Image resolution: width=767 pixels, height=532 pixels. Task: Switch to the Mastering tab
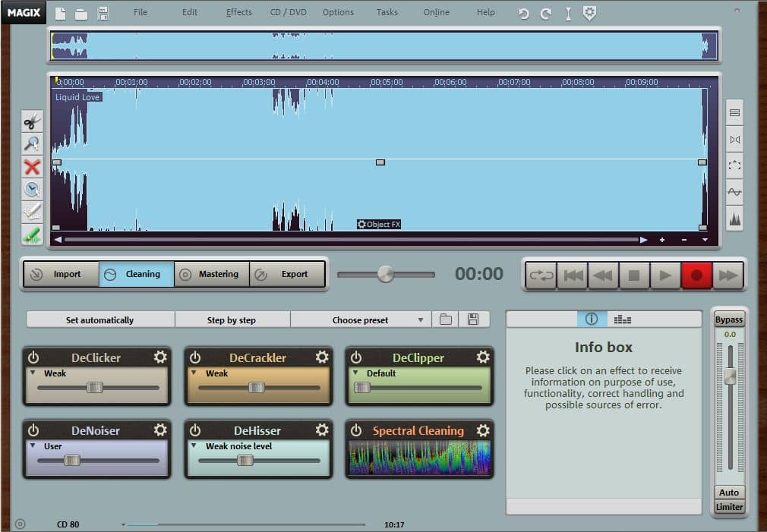(212, 274)
